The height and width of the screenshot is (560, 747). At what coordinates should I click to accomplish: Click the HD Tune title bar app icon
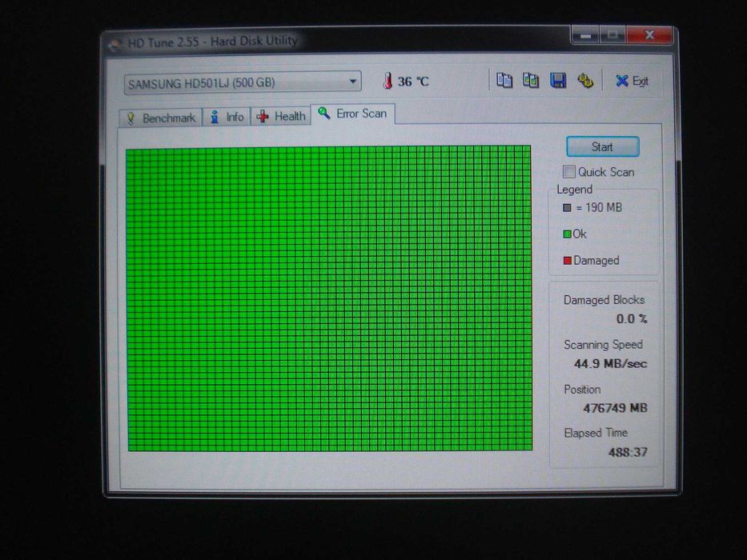click(x=114, y=44)
